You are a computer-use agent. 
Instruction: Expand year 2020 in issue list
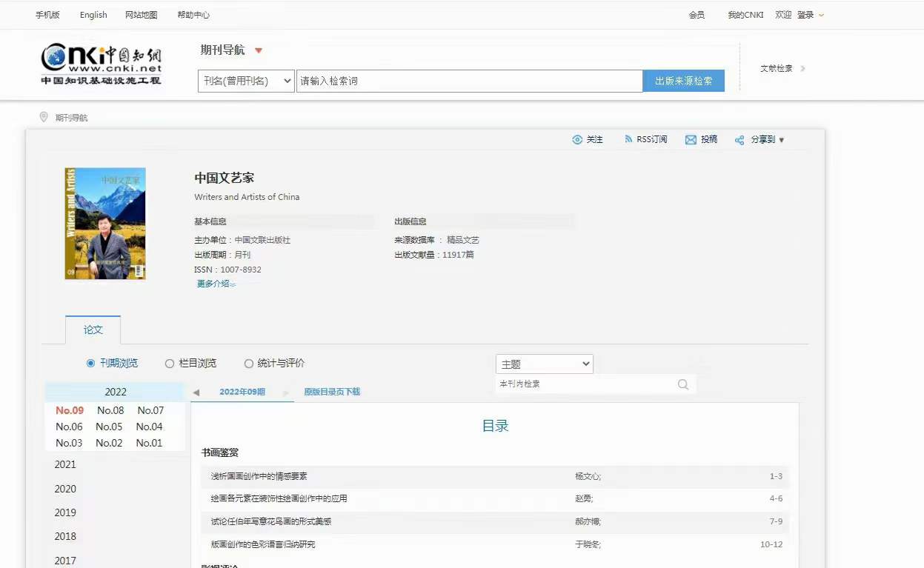coord(65,489)
